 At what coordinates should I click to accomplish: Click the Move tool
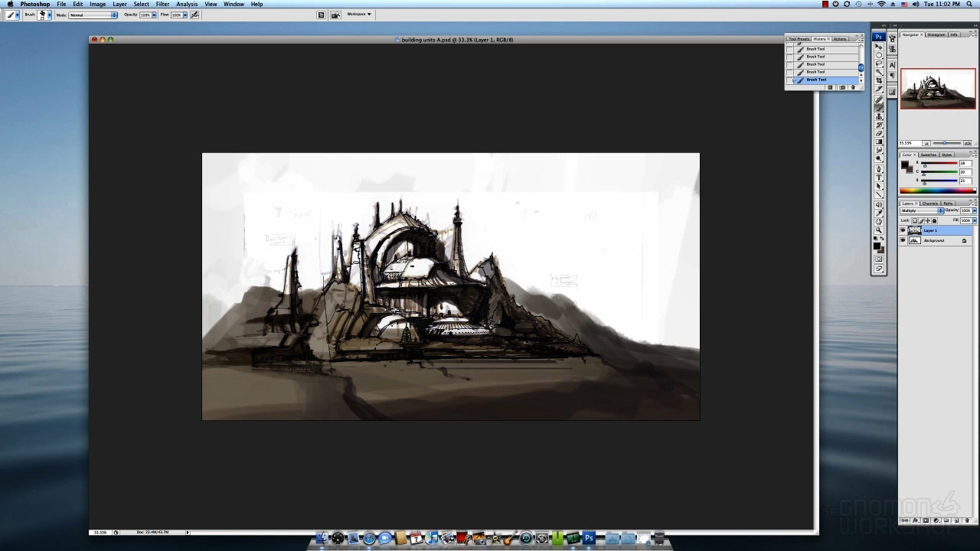pyautogui.click(x=879, y=47)
